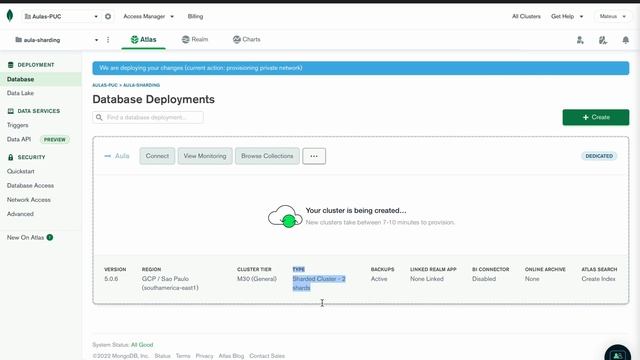Screen dimensions: 640x360
Task: Expand the Get Help menu
Action: (x=567, y=16)
